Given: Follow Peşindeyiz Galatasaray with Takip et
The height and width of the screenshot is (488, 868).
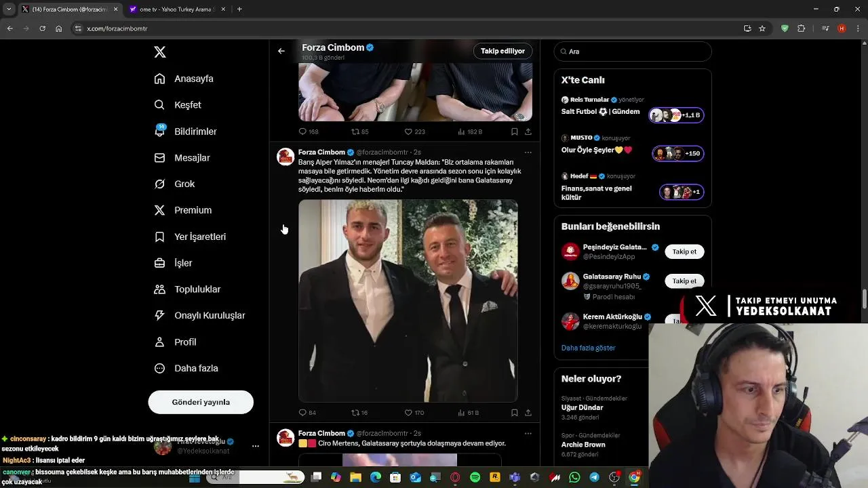Looking at the screenshot, I should 684,251.
